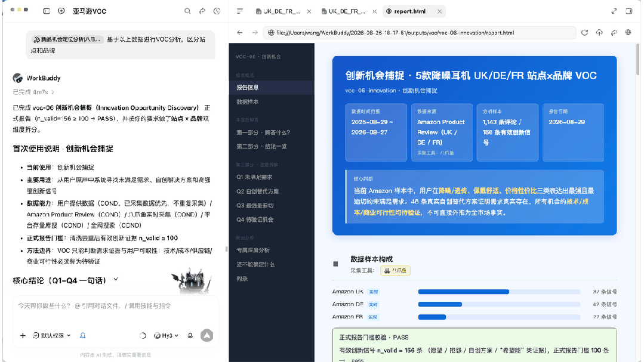644x362 pixels.
Task: Click the Amazon FR progress bar
Action: tap(499, 317)
